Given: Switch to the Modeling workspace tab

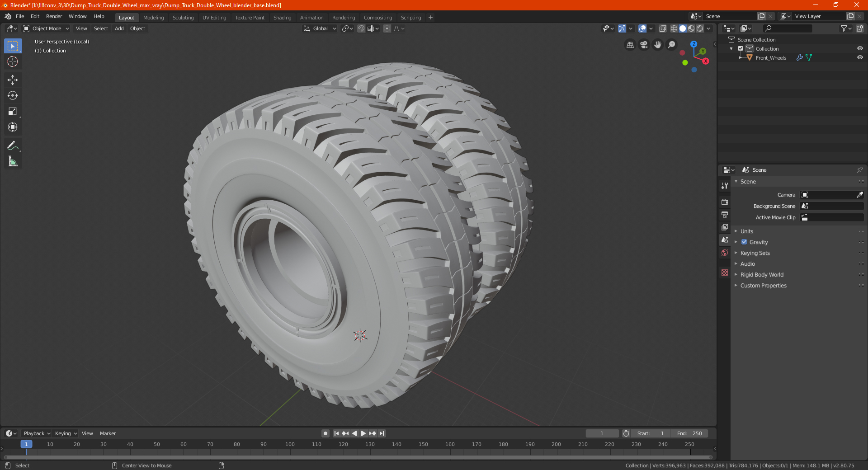Looking at the screenshot, I should point(153,18).
